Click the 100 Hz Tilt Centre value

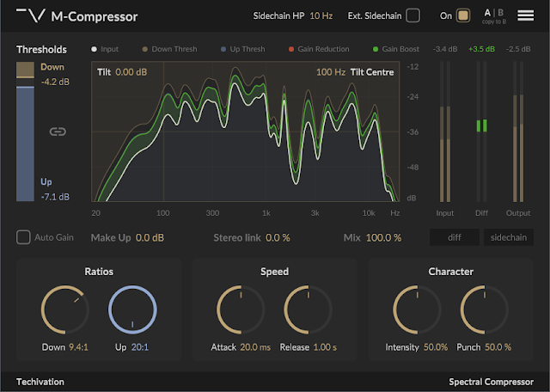point(331,72)
